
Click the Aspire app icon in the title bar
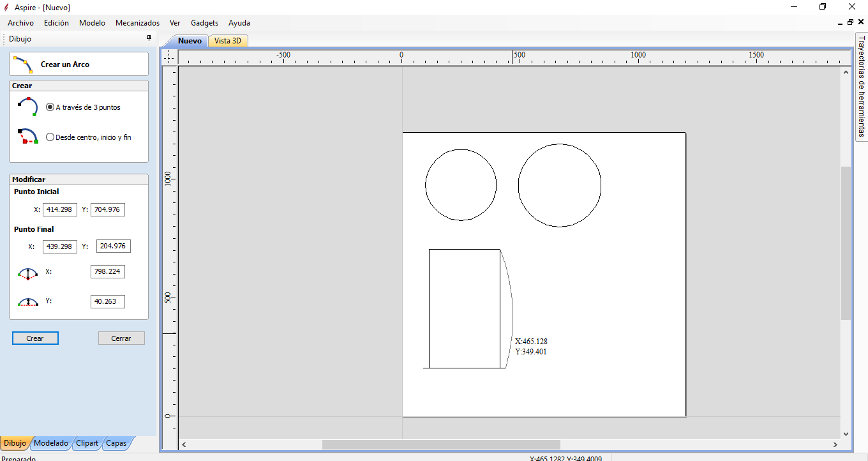[x=6, y=7]
